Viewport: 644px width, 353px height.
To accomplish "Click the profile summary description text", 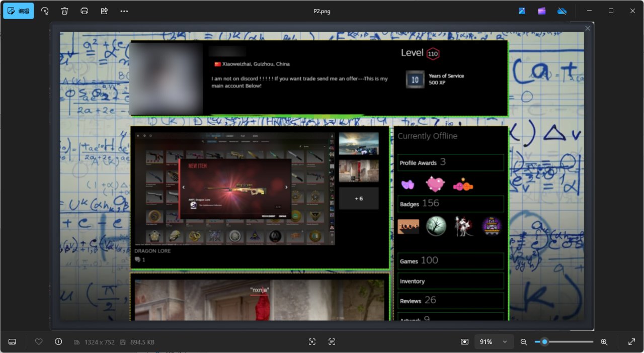I will (299, 82).
